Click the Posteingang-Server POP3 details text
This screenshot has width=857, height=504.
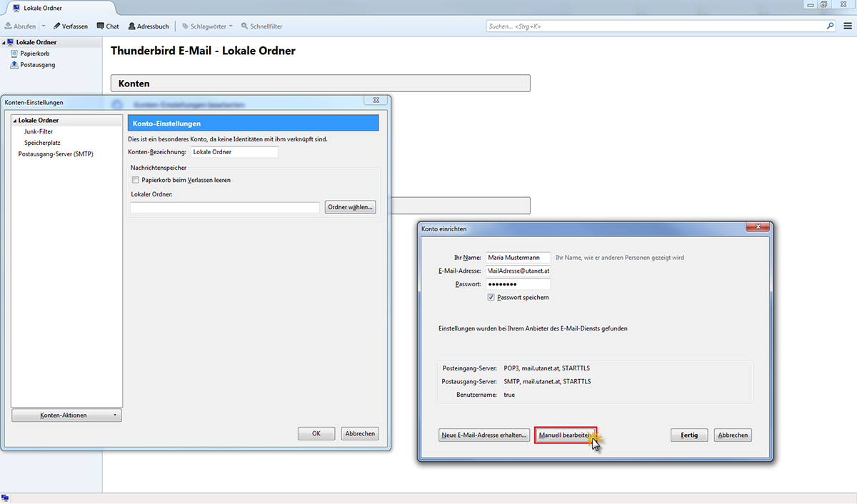pyautogui.click(x=547, y=368)
